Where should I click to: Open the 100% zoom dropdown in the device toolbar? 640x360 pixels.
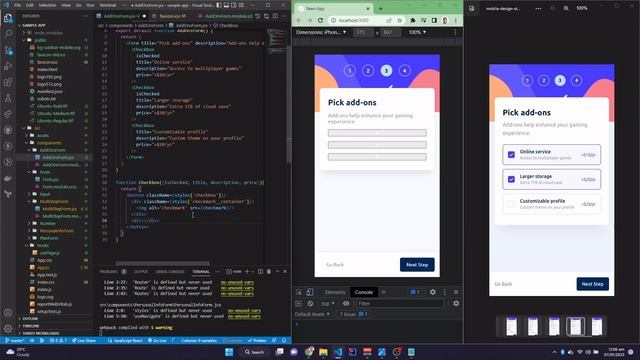click(x=417, y=32)
